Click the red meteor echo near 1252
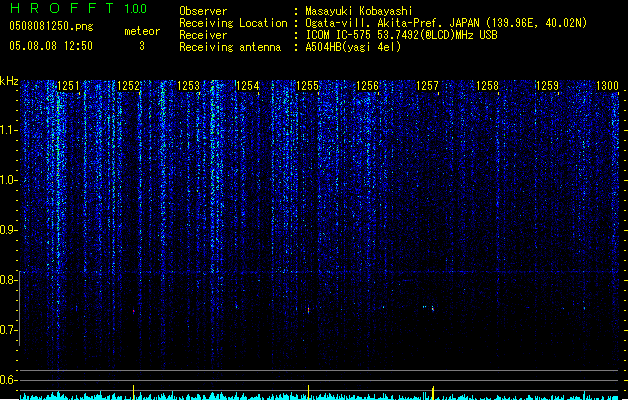 pyautogui.click(x=134, y=311)
